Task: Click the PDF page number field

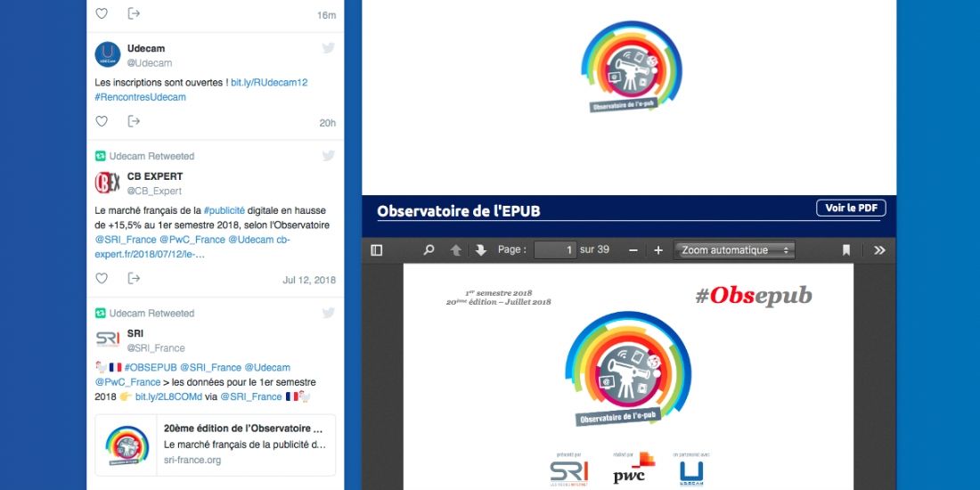Action: click(555, 250)
